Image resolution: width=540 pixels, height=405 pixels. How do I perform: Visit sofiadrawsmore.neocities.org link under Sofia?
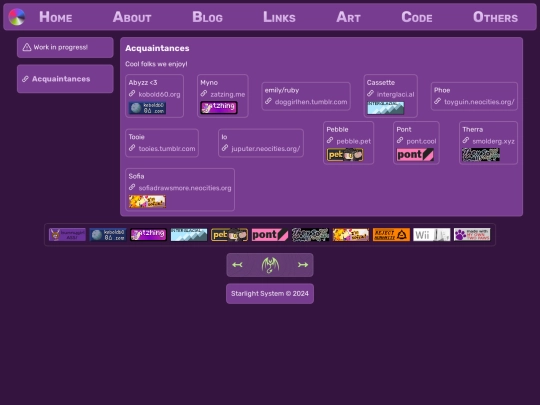point(185,188)
